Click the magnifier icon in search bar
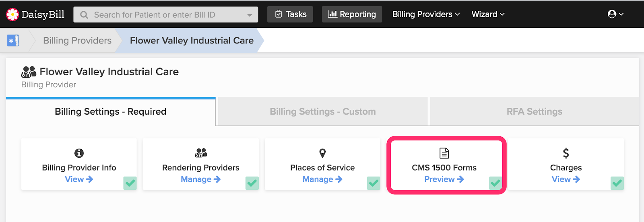The image size is (644, 222). (x=84, y=15)
